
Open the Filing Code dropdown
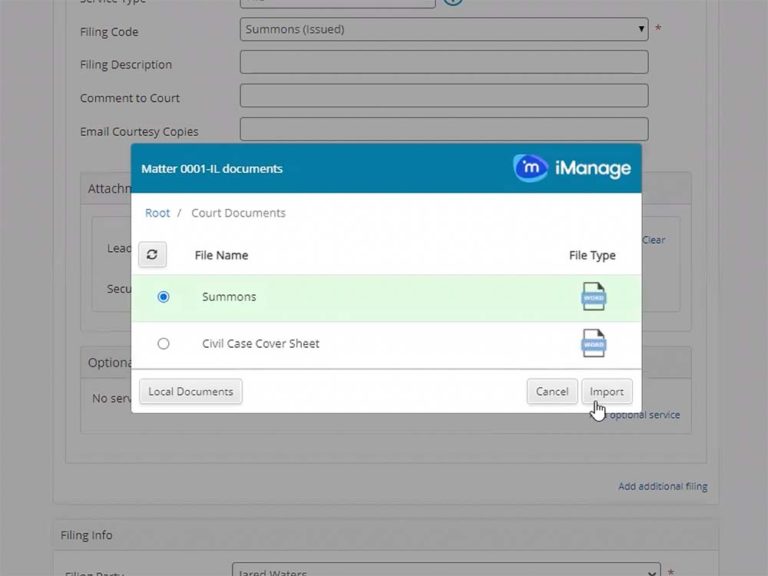coord(444,29)
